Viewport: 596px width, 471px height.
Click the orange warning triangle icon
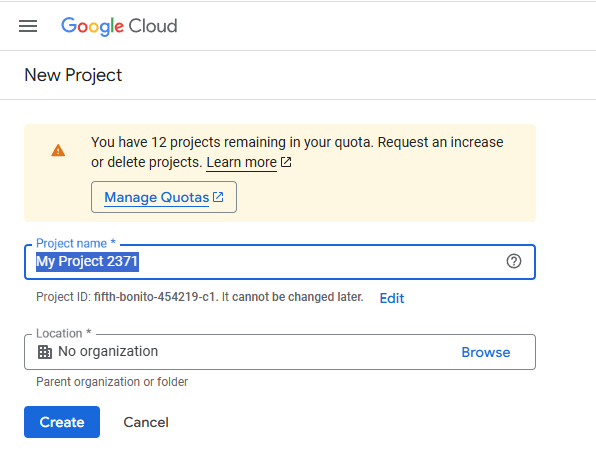(x=58, y=151)
